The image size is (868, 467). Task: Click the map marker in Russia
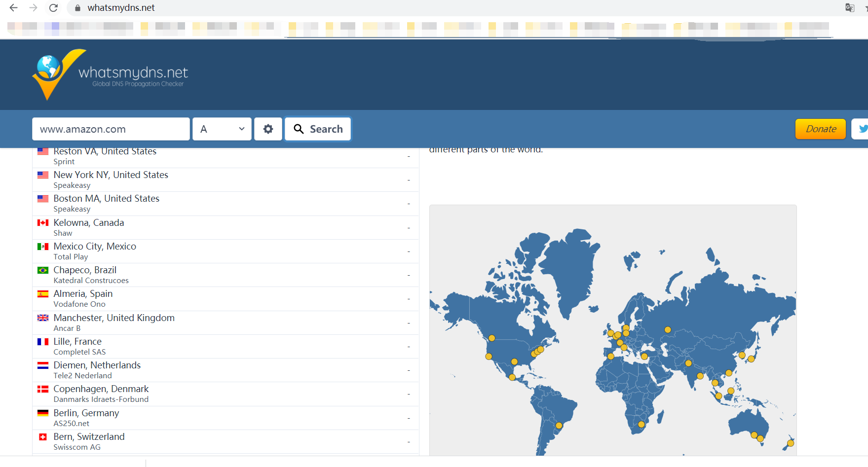668,330
